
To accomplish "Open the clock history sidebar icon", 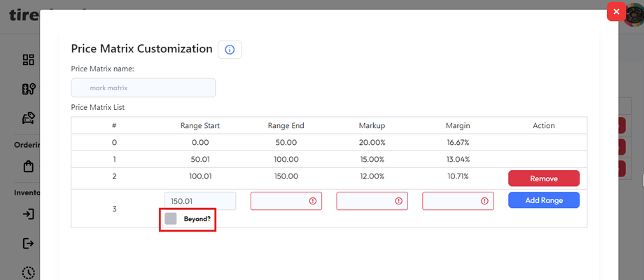I will tap(28, 272).
